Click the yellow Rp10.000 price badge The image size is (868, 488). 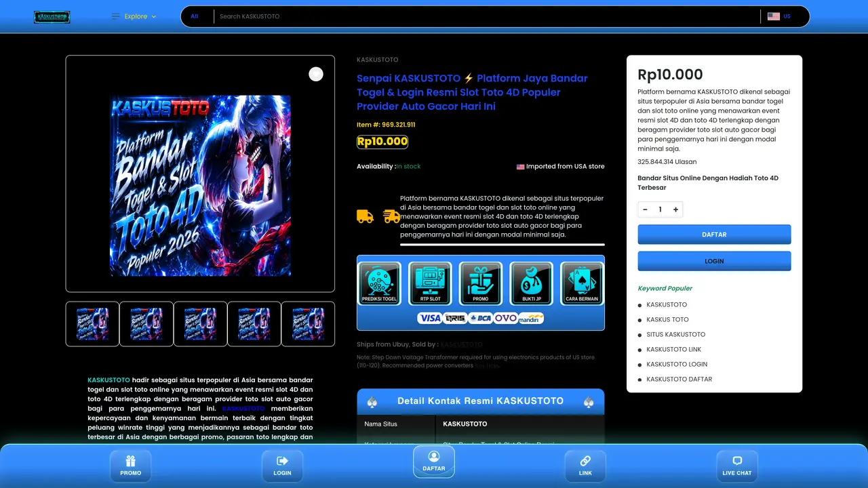tap(382, 142)
